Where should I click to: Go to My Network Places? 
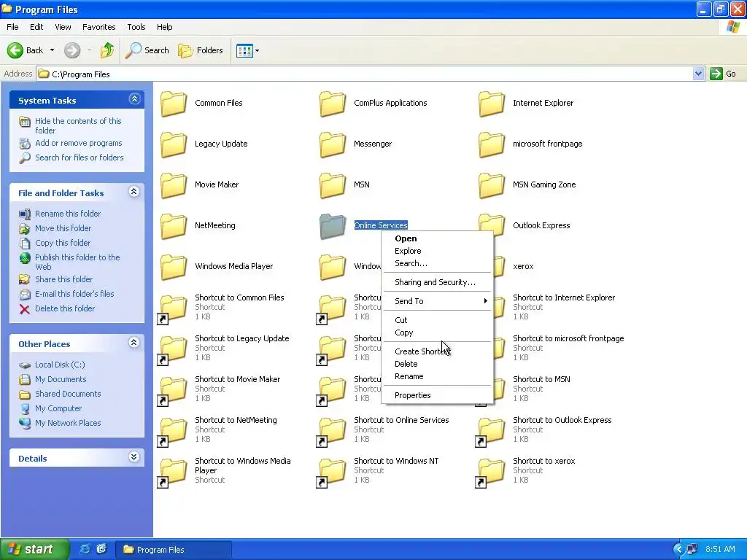(68, 423)
